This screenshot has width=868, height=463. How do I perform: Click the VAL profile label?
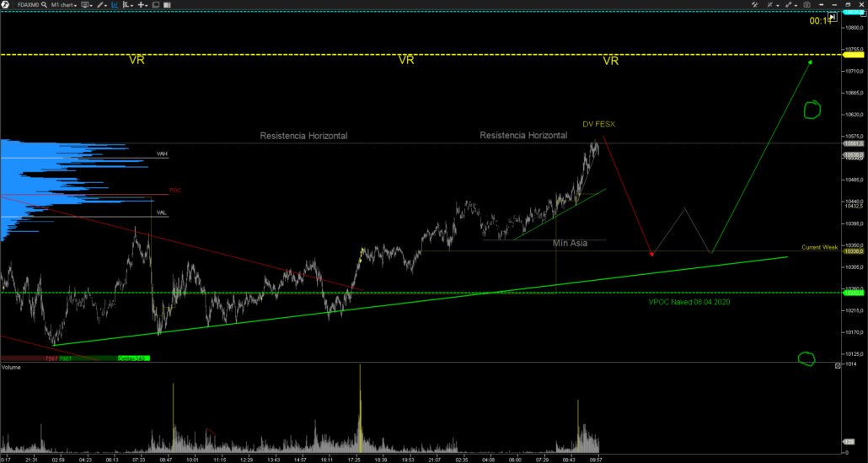pyautogui.click(x=161, y=213)
